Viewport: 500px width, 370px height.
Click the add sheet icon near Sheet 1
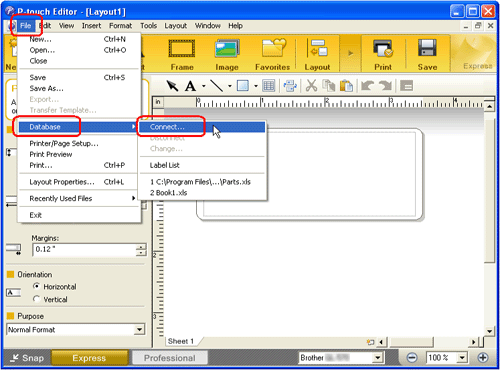pos(370,342)
